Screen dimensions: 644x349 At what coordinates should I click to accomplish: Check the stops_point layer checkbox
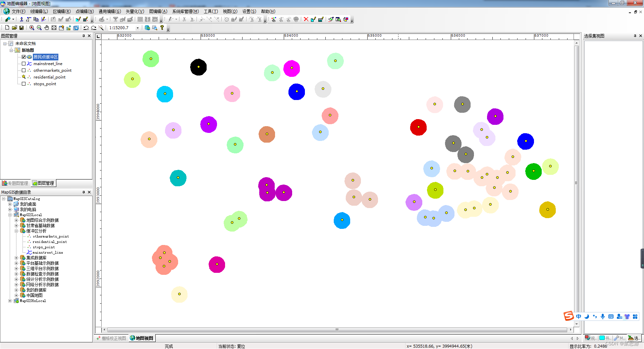[24, 84]
